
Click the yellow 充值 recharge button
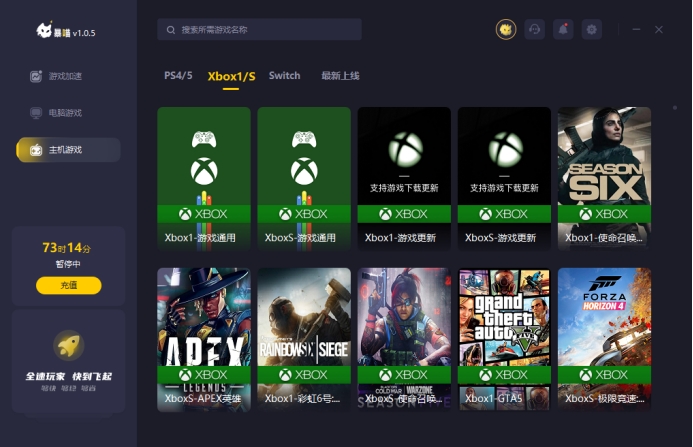[x=69, y=285]
